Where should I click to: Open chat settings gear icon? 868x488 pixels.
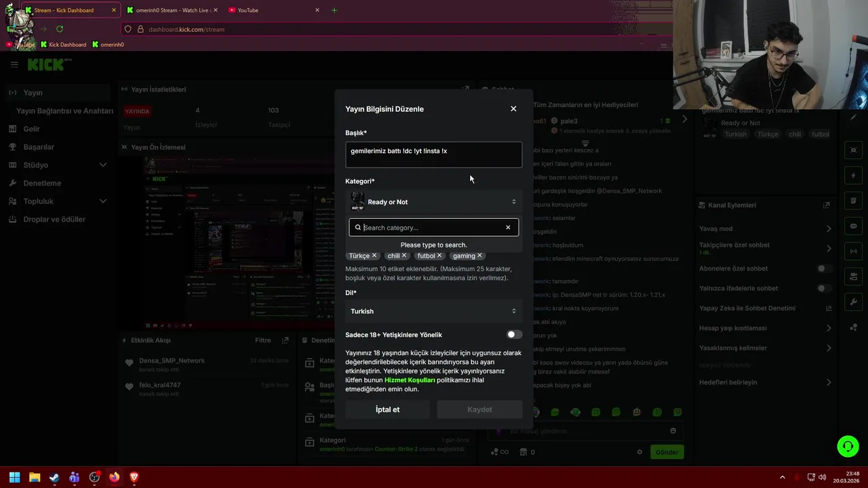[639, 452]
